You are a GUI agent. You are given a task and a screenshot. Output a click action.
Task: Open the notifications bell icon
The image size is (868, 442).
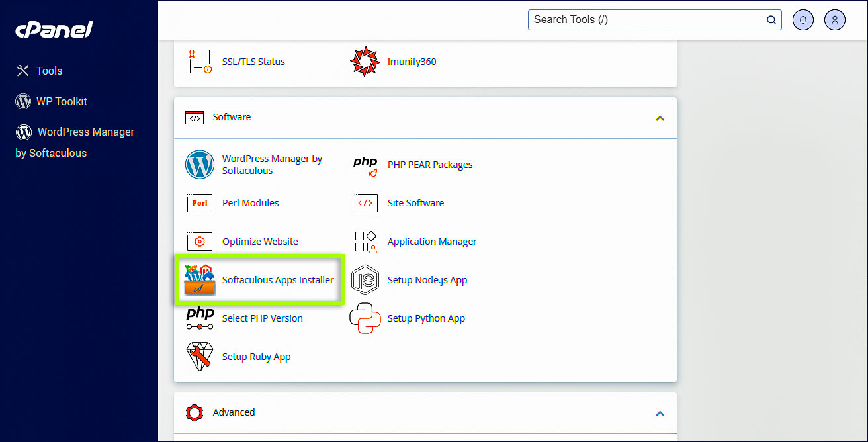point(803,20)
